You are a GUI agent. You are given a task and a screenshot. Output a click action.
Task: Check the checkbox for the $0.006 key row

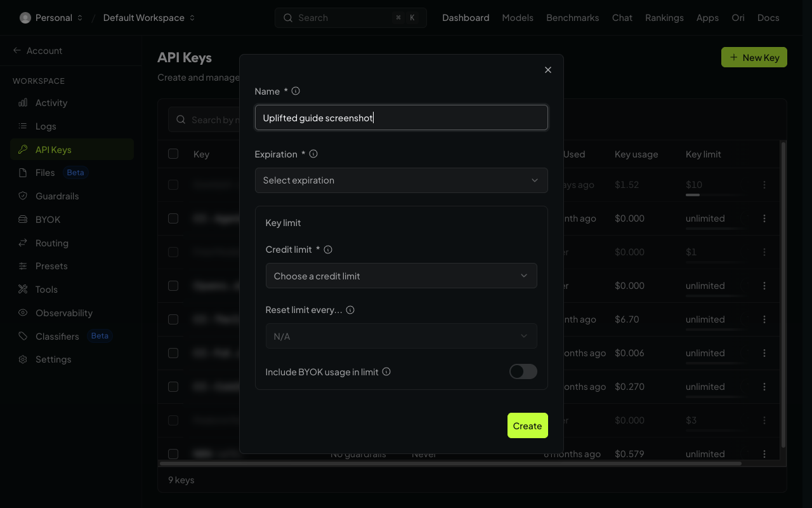[173, 353]
